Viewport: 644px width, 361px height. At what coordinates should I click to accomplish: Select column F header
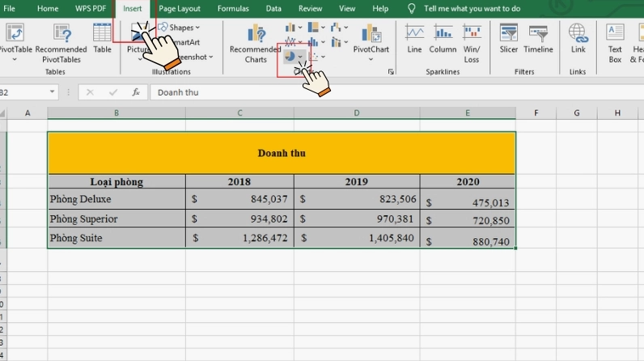tap(536, 113)
